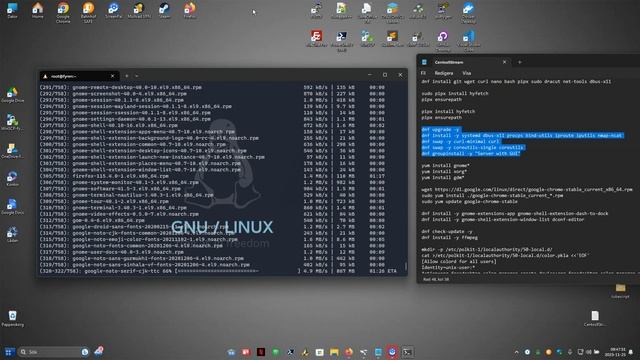This screenshot has width=640, height=360.
Task: Open Firefox from the taskbar
Action: click(x=349, y=352)
